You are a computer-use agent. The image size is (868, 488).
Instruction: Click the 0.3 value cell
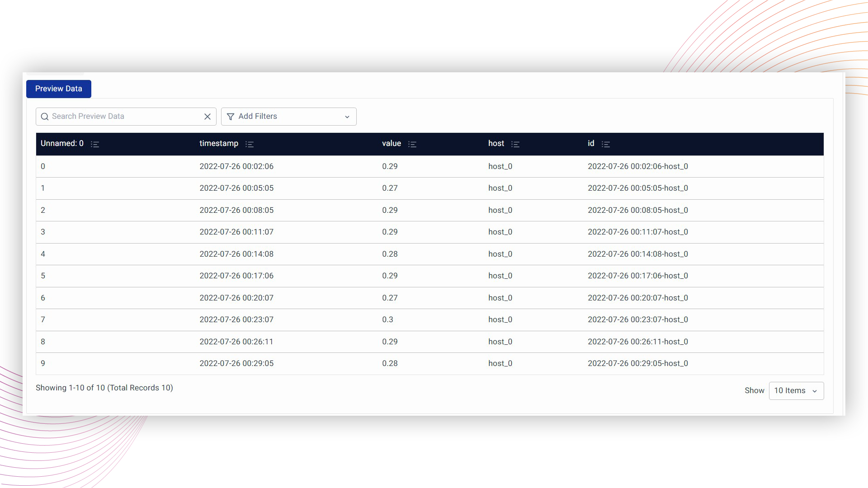point(387,320)
